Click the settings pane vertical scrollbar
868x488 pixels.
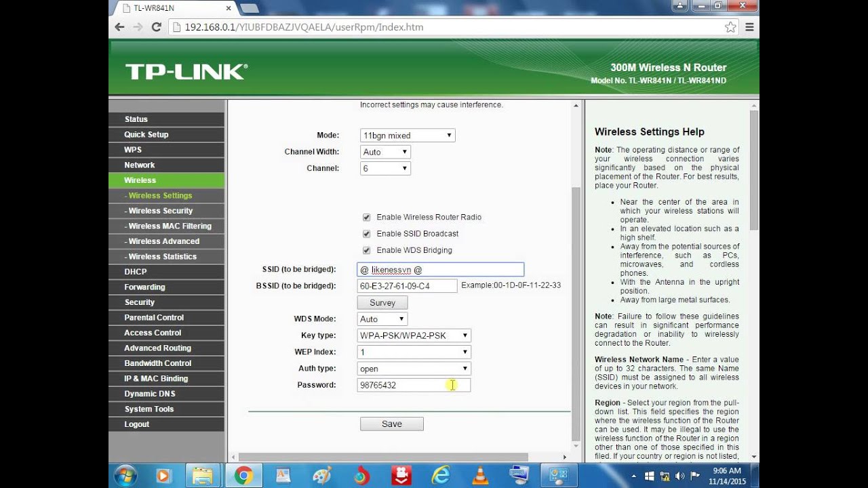pos(576,313)
